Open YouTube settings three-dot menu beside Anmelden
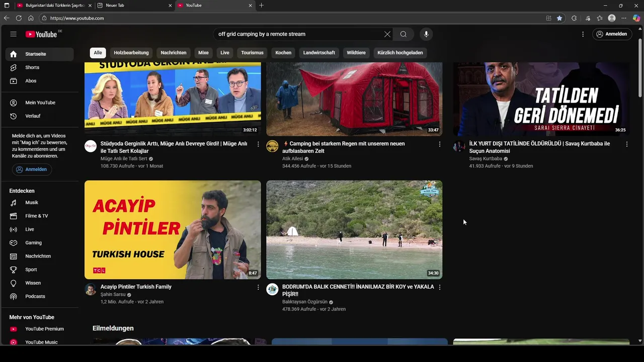Image resolution: width=644 pixels, height=362 pixels. 583,34
